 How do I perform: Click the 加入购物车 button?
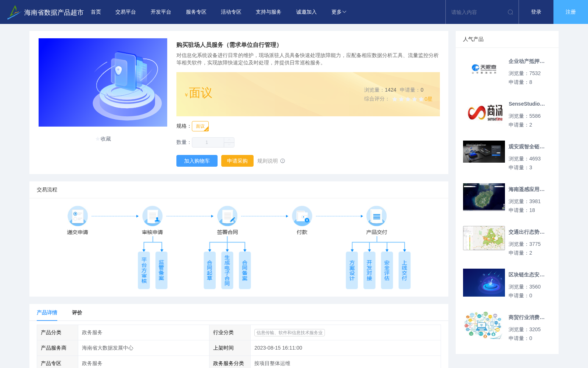click(x=197, y=161)
